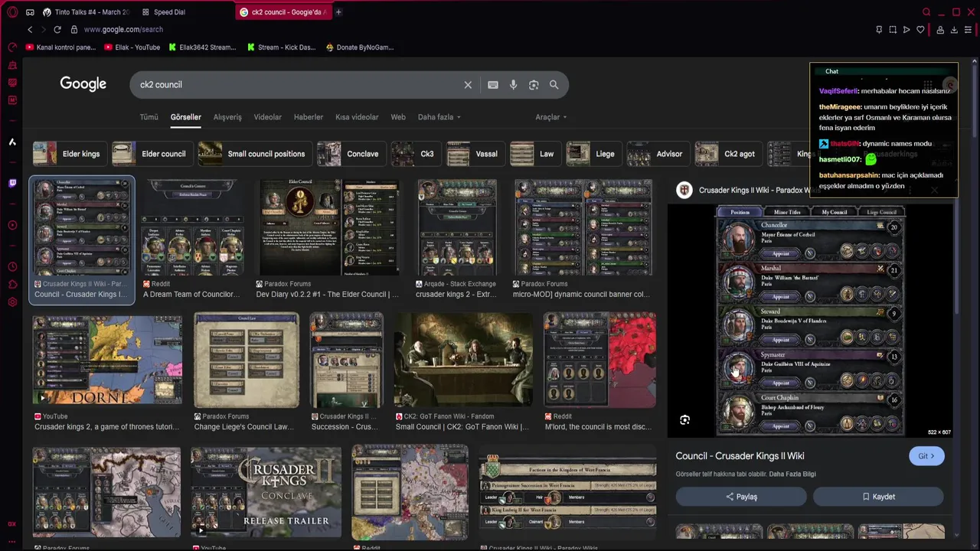This screenshot has height=551, width=980.
Task: Open the Alışveriş shopping tab
Action: click(227, 117)
